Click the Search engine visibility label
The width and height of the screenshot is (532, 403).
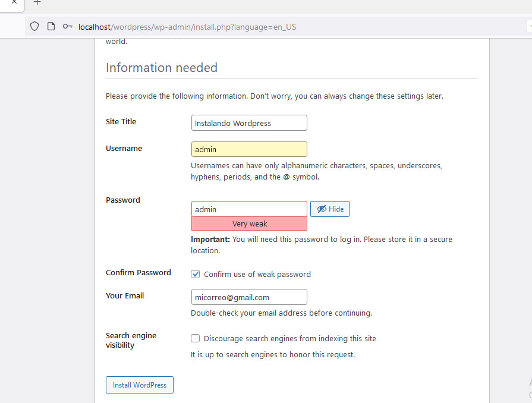[x=131, y=340]
